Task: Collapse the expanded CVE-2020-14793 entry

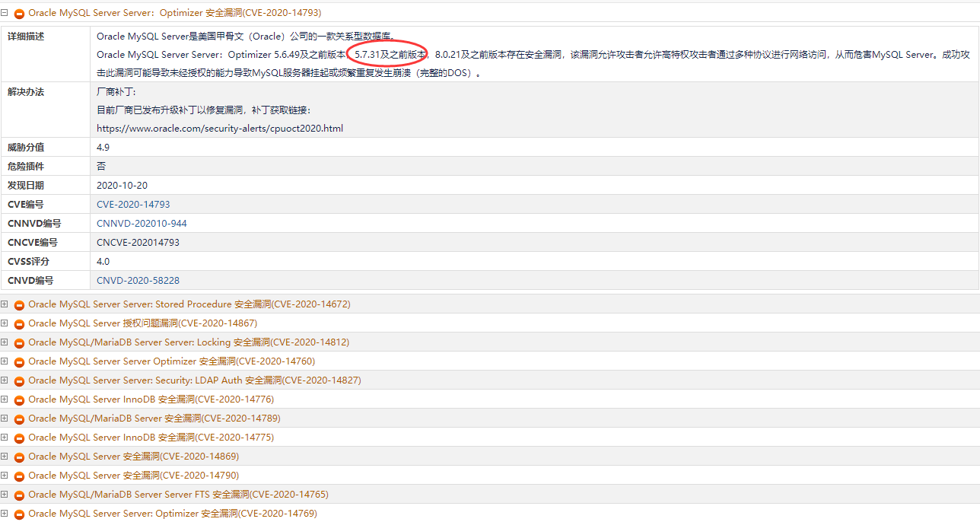Action: coord(5,13)
